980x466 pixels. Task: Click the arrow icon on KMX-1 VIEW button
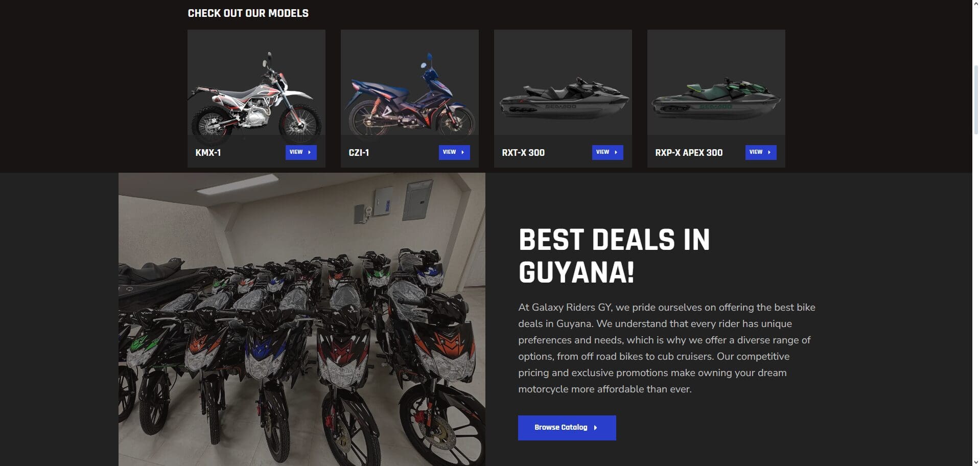pos(310,152)
